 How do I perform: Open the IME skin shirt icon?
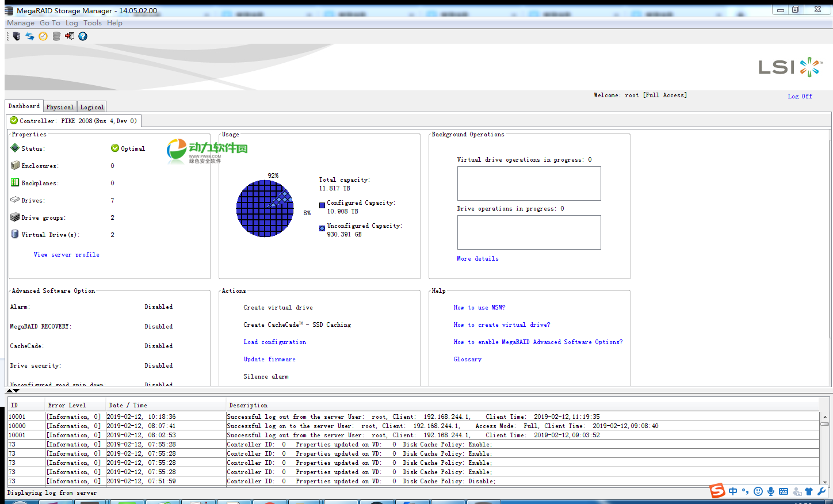point(809,491)
